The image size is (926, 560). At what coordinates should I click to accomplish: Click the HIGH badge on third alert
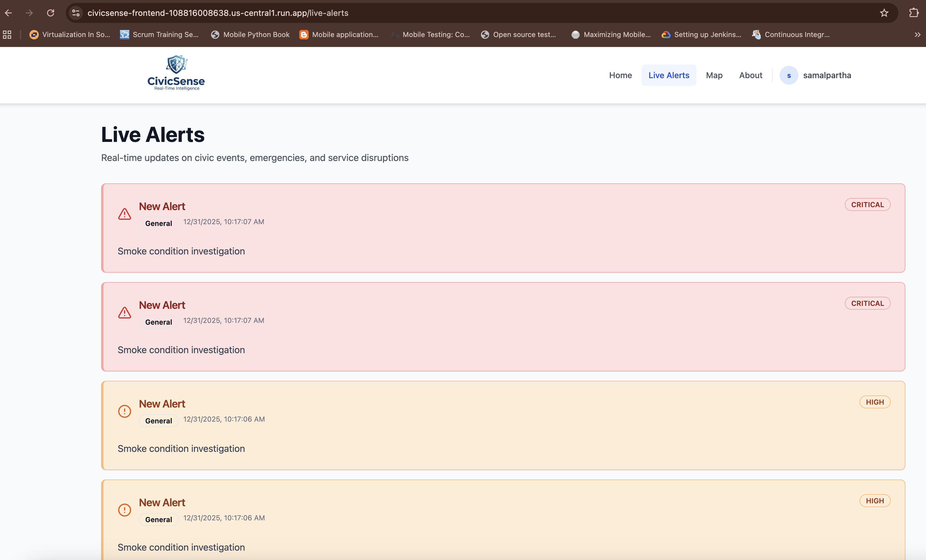click(x=875, y=402)
